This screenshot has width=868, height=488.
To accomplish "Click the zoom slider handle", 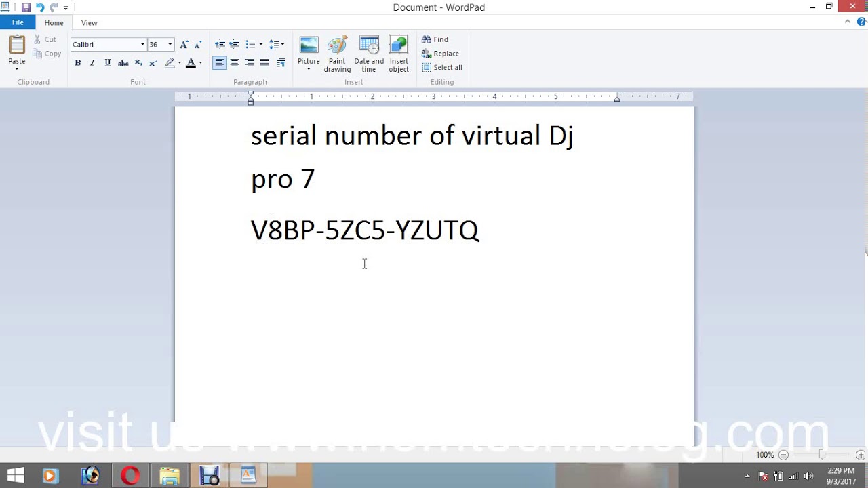I will tap(822, 455).
